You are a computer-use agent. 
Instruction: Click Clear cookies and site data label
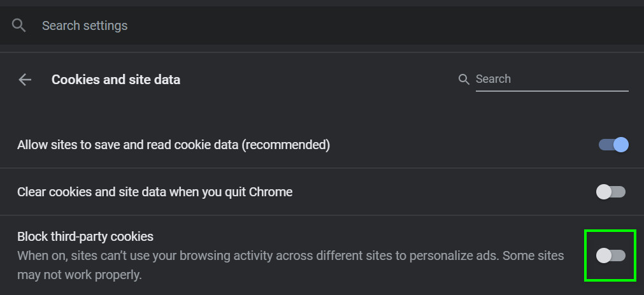pyautogui.click(x=155, y=192)
